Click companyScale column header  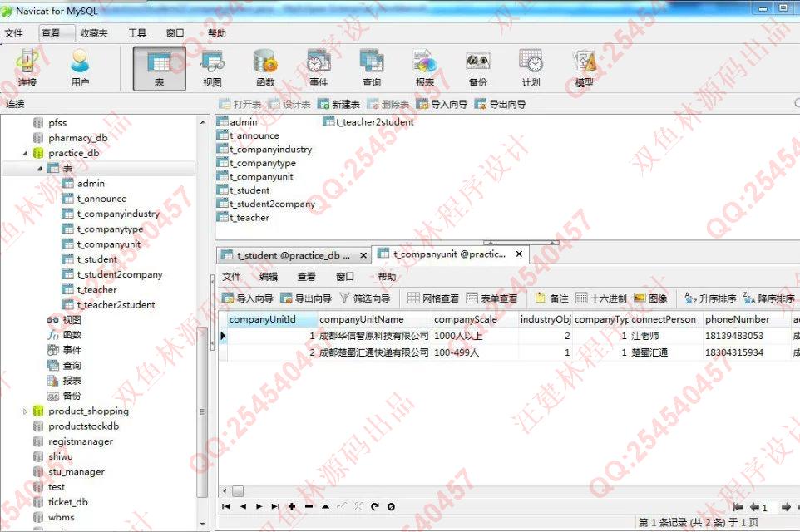(x=475, y=319)
